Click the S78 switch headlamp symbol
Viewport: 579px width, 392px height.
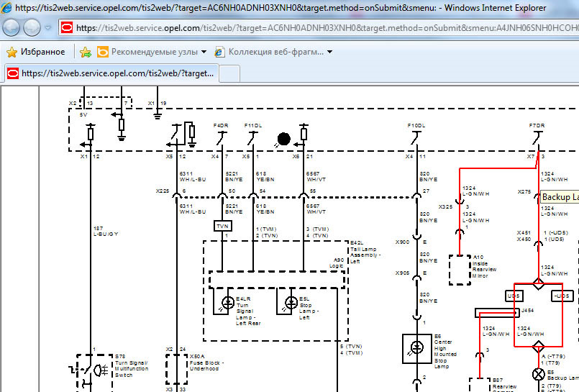point(101,370)
